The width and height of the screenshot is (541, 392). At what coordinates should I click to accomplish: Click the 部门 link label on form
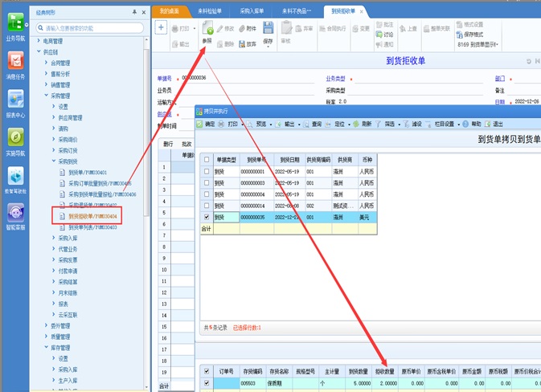[x=499, y=79]
